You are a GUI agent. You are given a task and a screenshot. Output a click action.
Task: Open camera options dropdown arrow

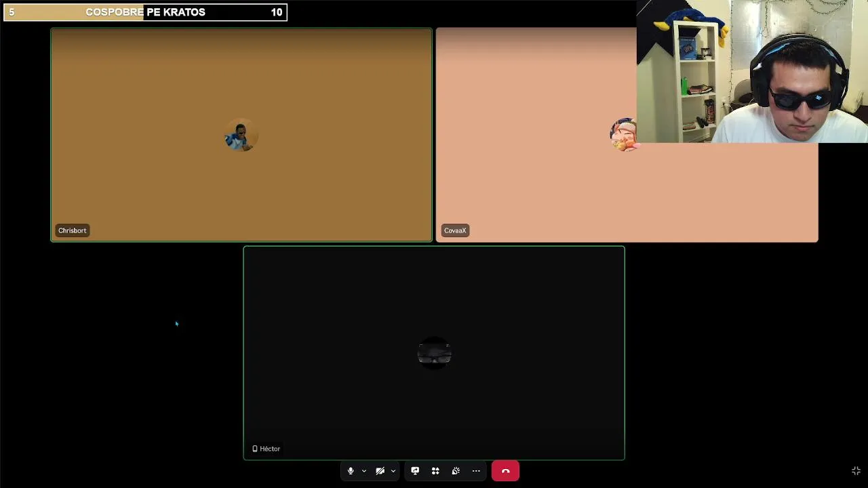(393, 471)
